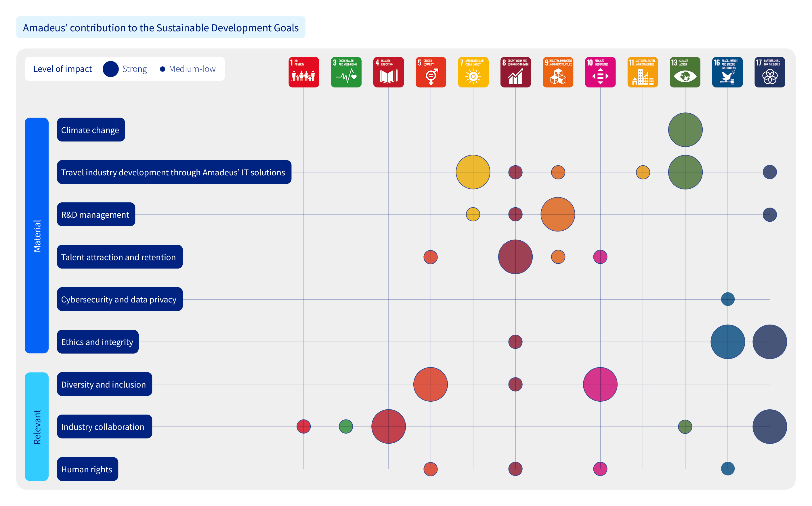812x506 pixels.
Task: Select the Climate change topic label
Action: click(91, 130)
